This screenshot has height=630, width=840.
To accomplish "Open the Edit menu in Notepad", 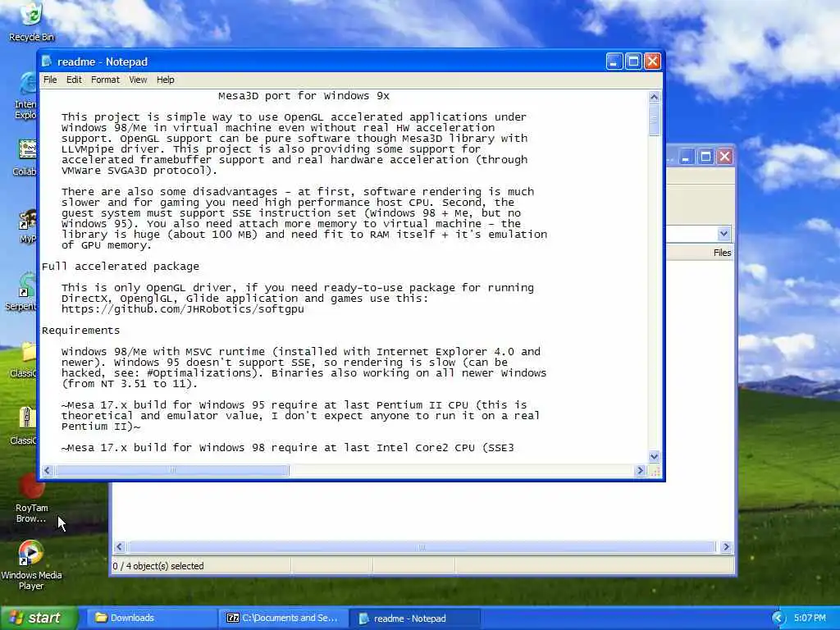I will pos(74,80).
